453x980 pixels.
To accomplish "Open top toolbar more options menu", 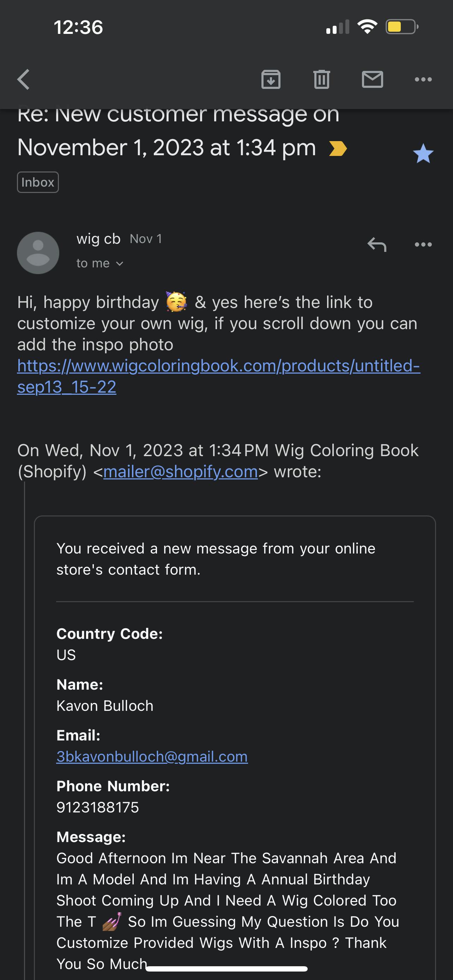I will click(423, 79).
